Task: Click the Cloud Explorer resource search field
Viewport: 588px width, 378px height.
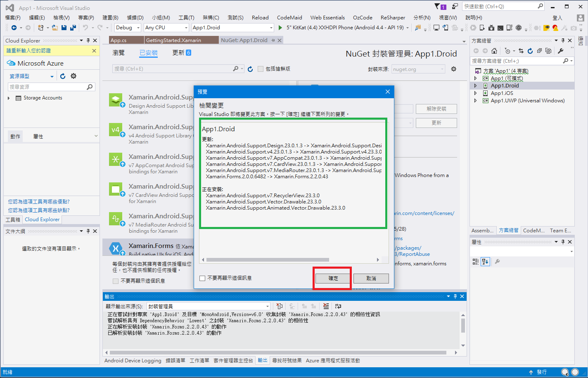Action: pyautogui.click(x=52, y=87)
